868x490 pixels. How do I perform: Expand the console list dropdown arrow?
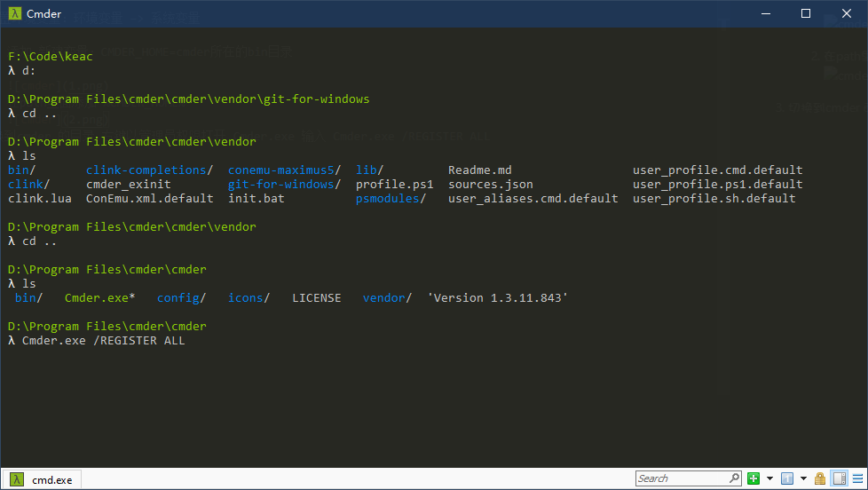pyautogui.click(x=802, y=478)
